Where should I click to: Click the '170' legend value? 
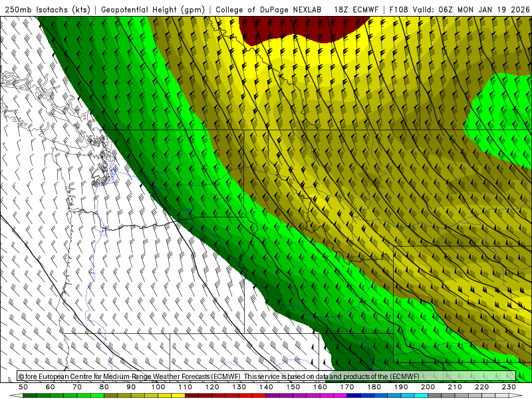347,387
